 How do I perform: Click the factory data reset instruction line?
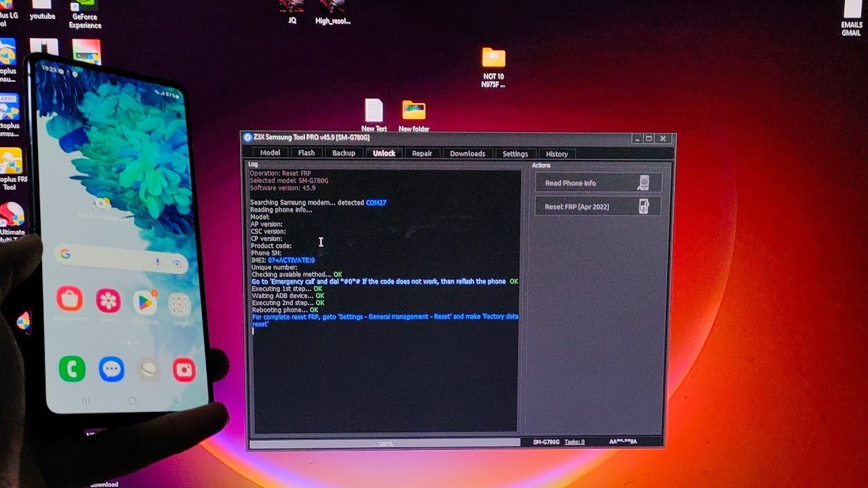tap(384, 321)
